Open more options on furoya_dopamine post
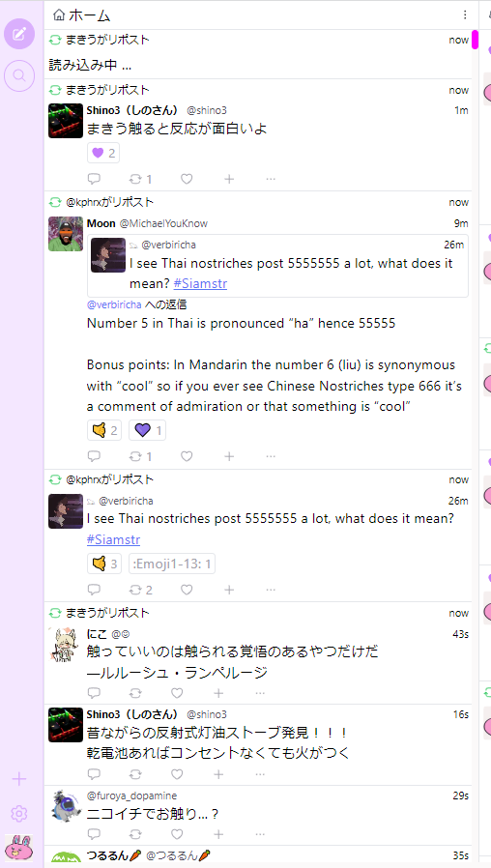491x868 pixels. (x=260, y=833)
